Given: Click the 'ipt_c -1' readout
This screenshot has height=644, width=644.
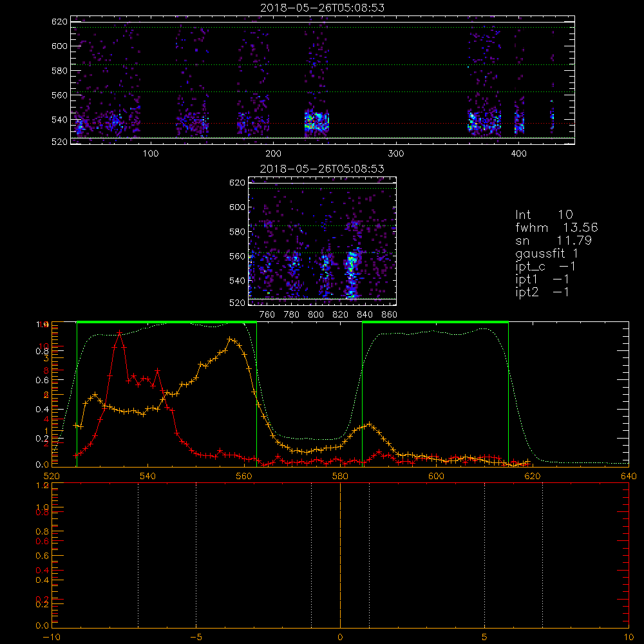Looking at the screenshot, I should point(545,267).
